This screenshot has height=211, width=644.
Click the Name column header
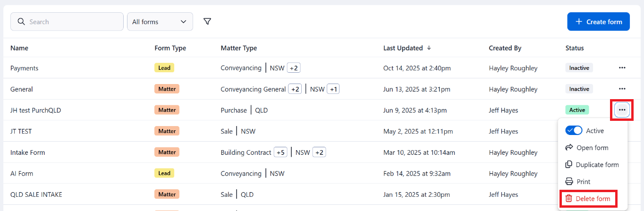tap(19, 48)
